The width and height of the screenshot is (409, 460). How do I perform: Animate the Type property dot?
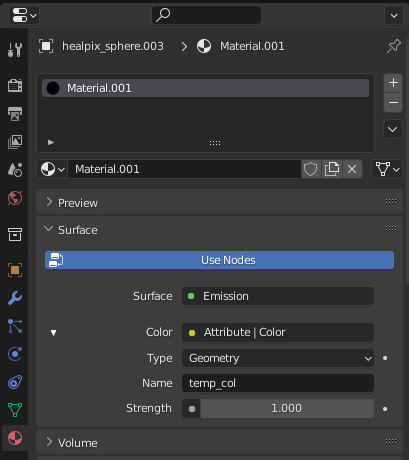(385, 358)
